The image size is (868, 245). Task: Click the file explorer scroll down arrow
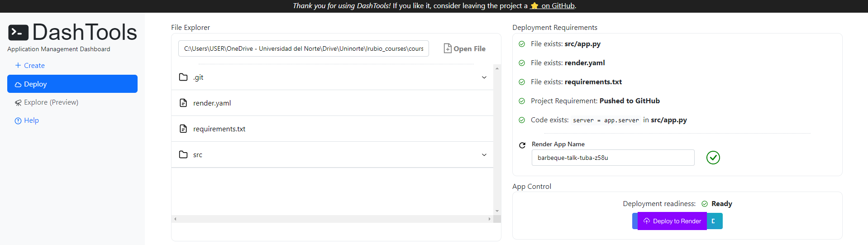coord(497,211)
